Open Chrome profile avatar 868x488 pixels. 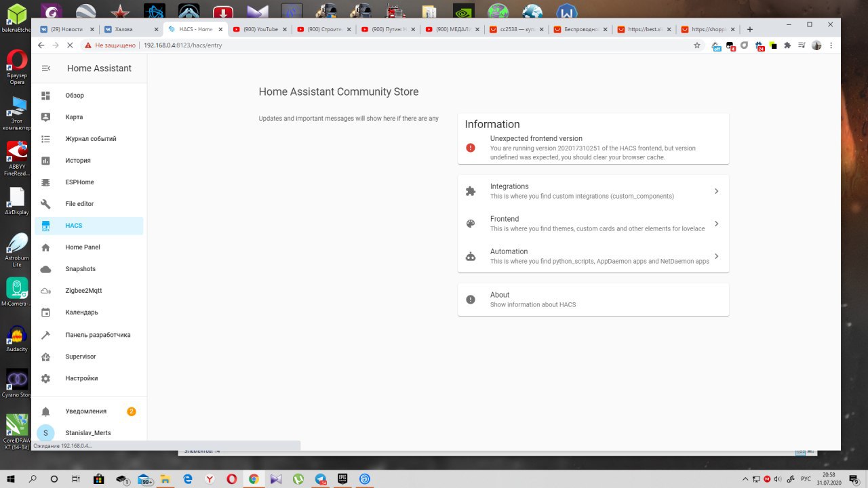click(x=816, y=45)
